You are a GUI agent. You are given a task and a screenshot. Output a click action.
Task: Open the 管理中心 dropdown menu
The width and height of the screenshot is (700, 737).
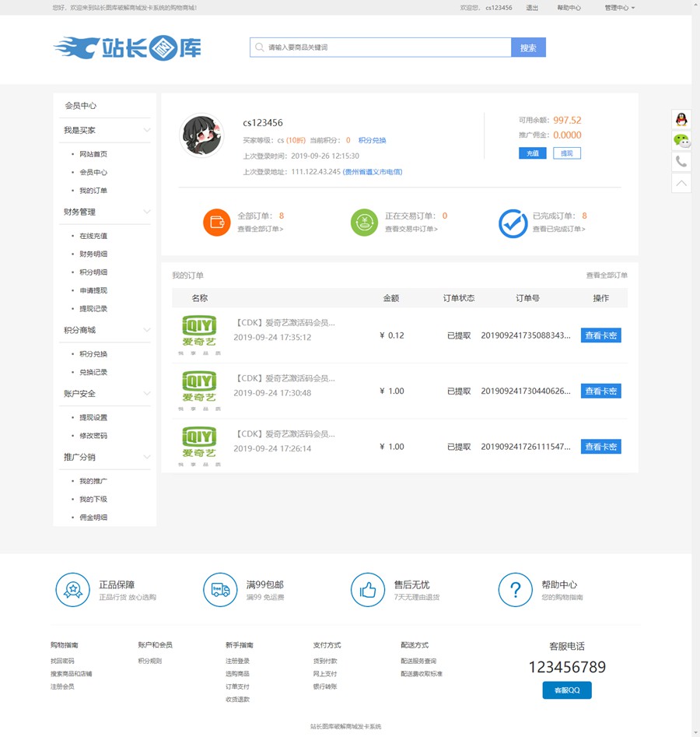coord(619,8)
